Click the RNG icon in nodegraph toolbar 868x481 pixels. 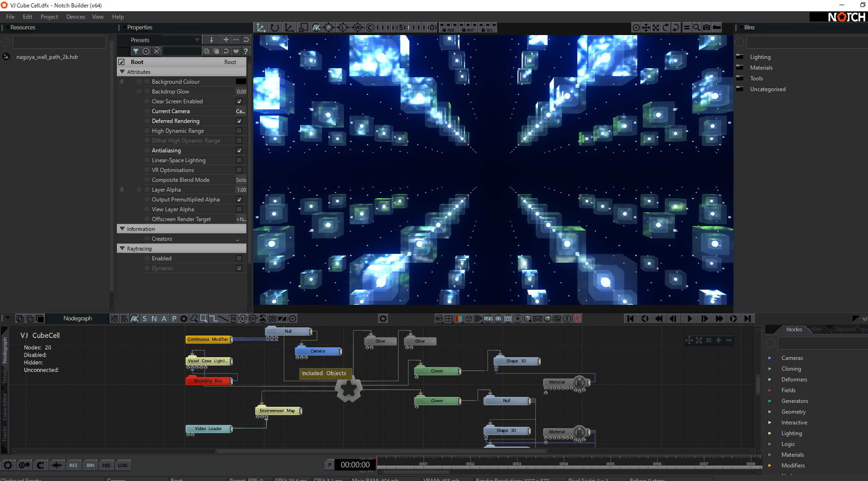488,319
